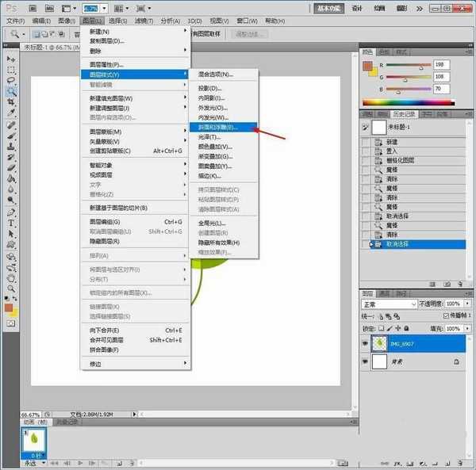Open the 滤镜(T) menu in menu bar

pyautogui.click(x=143, y=21)
